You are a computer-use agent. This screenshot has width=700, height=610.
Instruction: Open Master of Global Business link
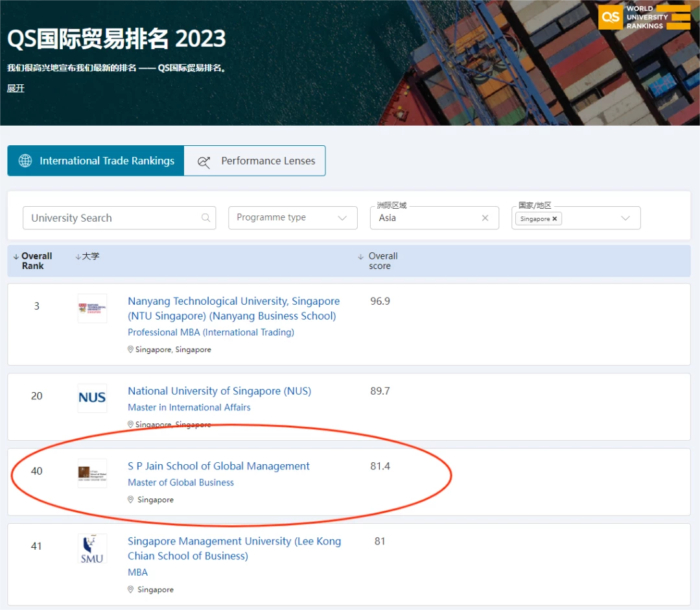pos(181,482)
